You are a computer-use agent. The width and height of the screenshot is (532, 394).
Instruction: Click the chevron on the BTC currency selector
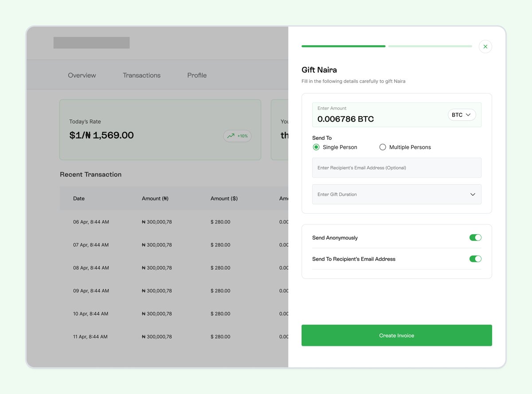pos(468,115)
